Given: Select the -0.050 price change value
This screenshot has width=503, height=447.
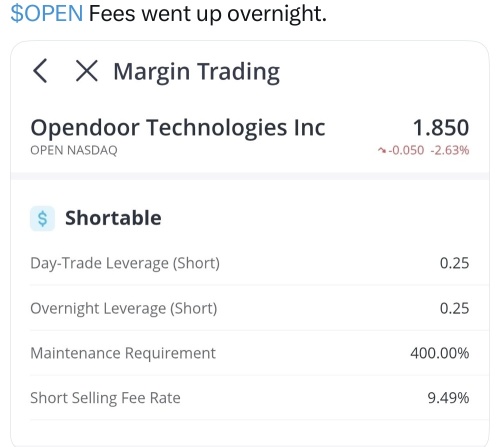Looking at the screenshot, I should coord(406,150).
